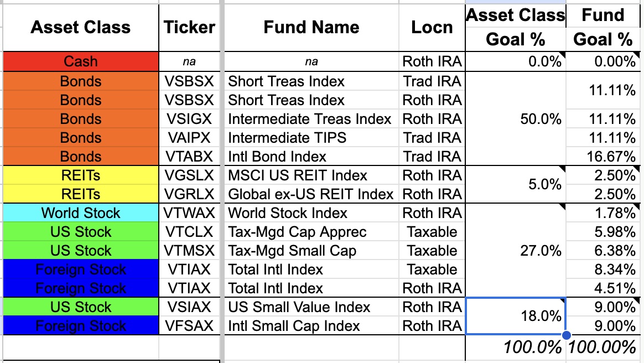644x363 pixels.
Task: Select the VTWAX ticker cell
Action: click(x=189, y=213)
